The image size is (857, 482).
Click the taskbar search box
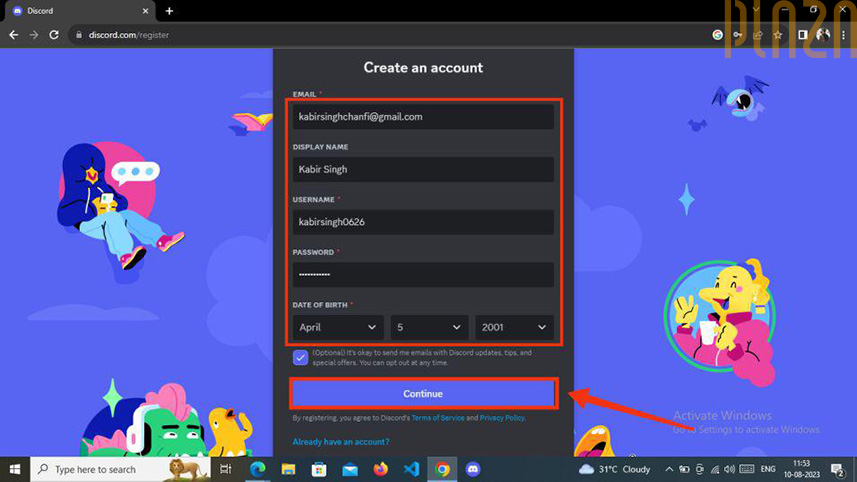pos(120,469)
